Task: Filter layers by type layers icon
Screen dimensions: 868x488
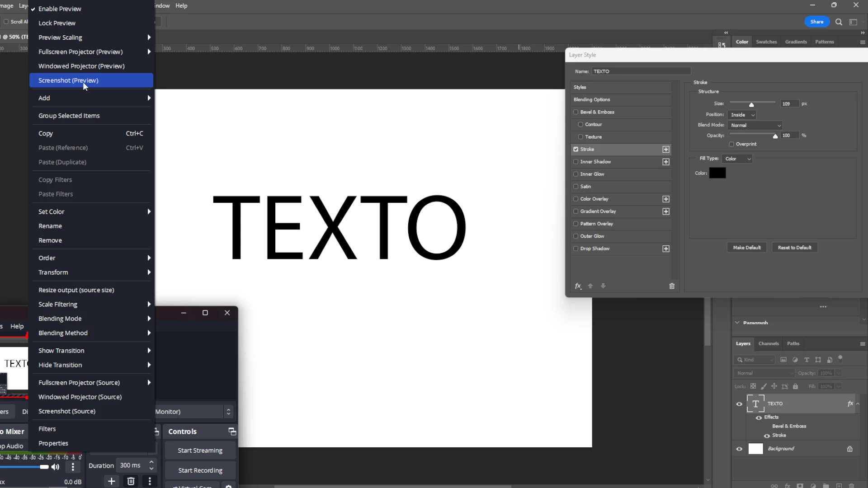Action: point(807,360)
